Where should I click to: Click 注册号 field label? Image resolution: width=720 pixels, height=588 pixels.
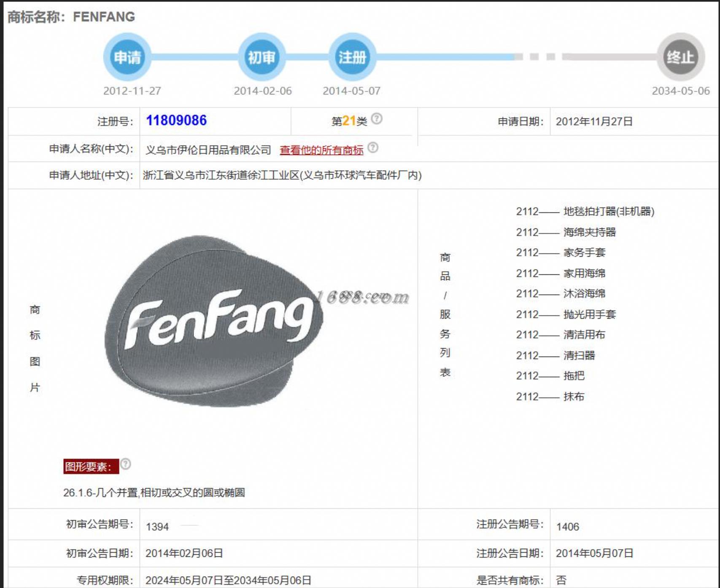click(x=115, y=121)
